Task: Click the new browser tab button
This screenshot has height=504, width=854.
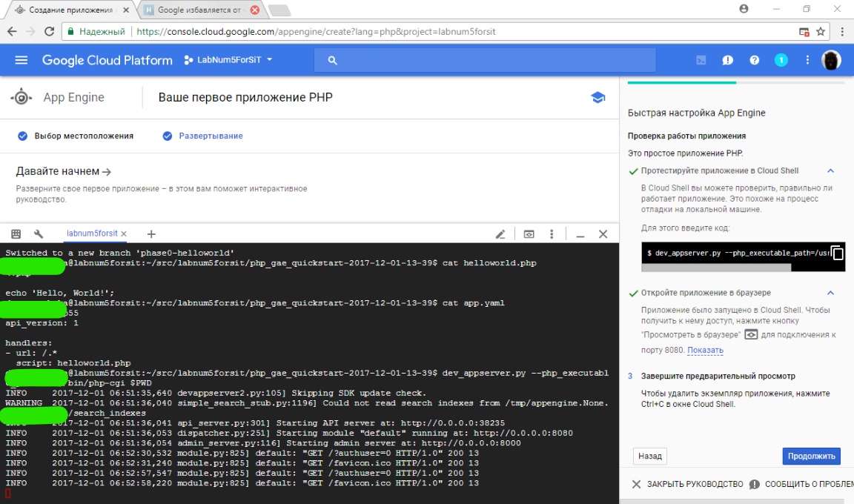Action: pos(279,10)
